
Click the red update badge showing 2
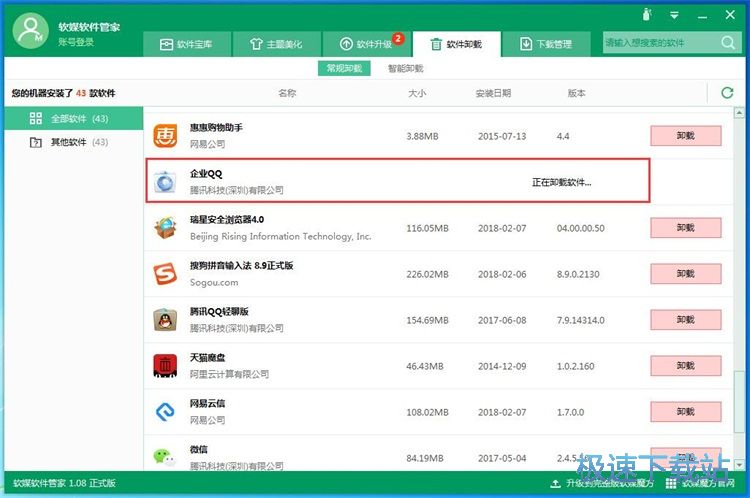tap(398, 38)
